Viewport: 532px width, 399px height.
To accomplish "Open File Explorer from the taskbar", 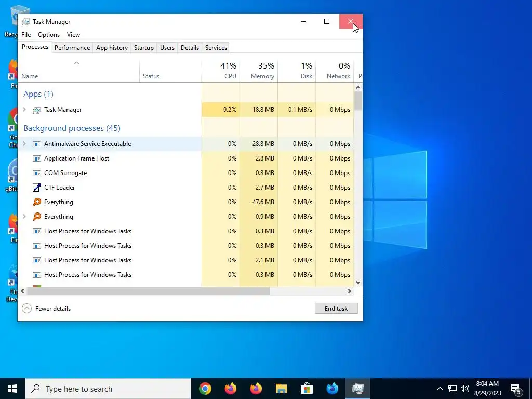I will (281, 389).
